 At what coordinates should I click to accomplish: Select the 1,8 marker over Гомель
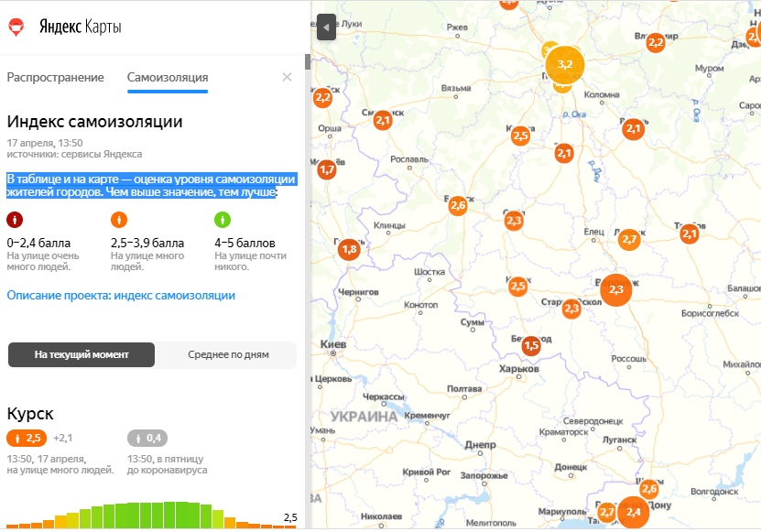coord(349,249)
